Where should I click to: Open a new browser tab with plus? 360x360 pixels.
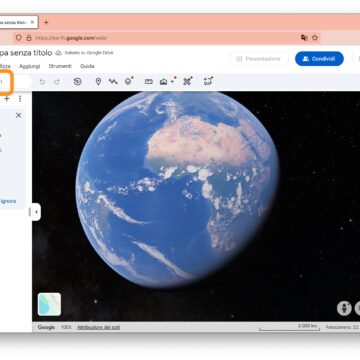tap(46, 22)
